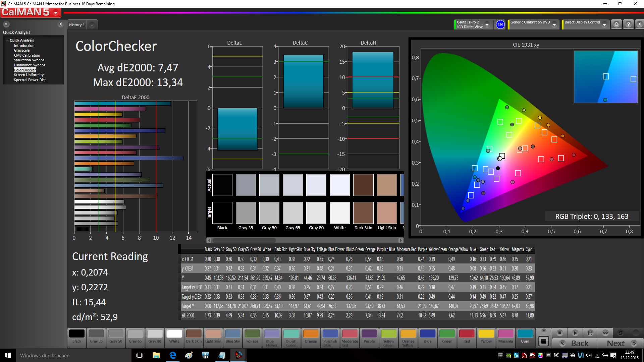Image resolution: width=644 pixels, height=362 pixels.
Task: Collapse the left Quick Analysis panel arrow
Action: (61, 24)
